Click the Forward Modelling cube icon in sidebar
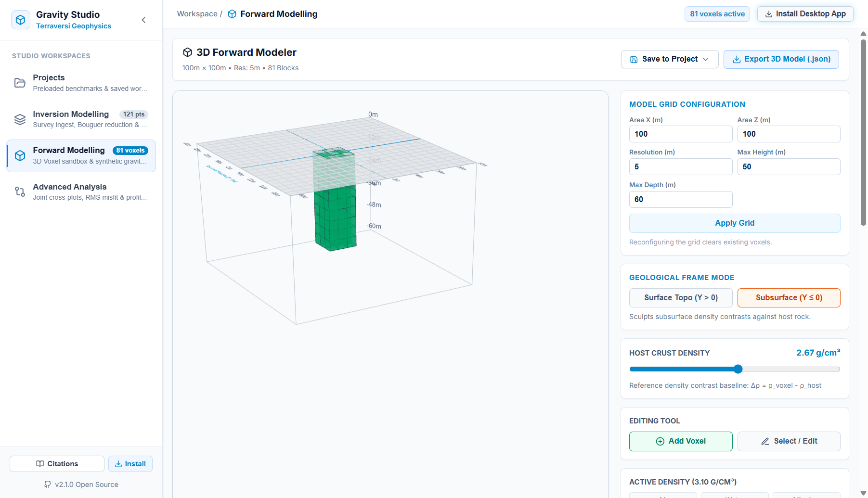 pyautogui.click(x=20, y=155)
